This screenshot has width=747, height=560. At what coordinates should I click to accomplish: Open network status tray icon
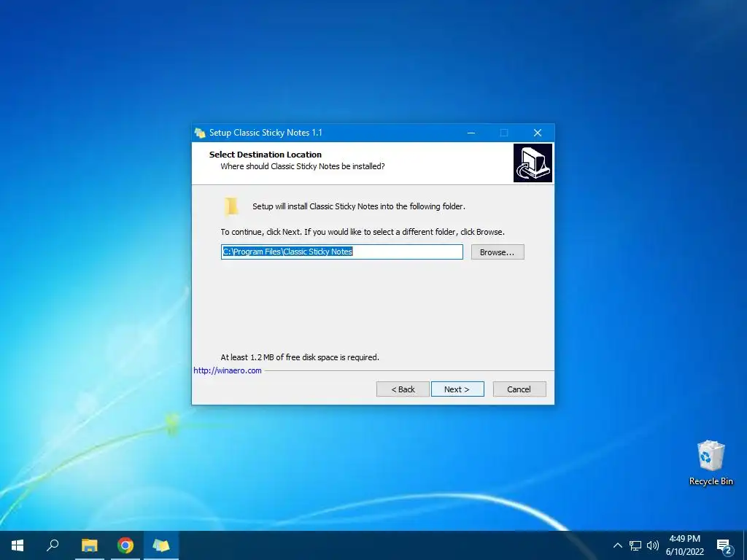click(635, 545)
